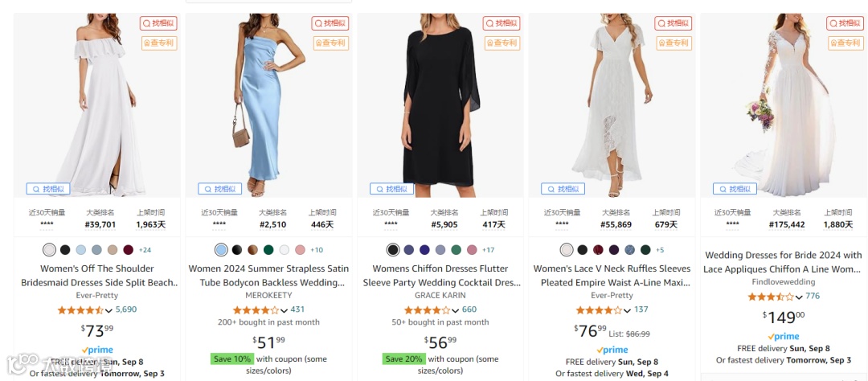Select green color swatch for MEROKEETY satin dress
Image resolution: width=868 pixels, height=381 pixels.
tap(268, 250)
